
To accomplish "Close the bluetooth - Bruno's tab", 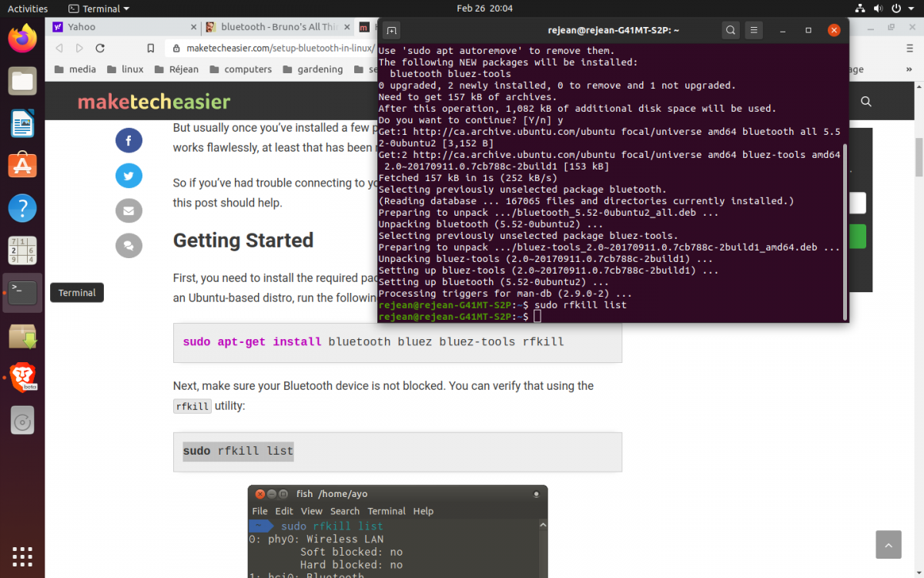I will tap(346, 27).
